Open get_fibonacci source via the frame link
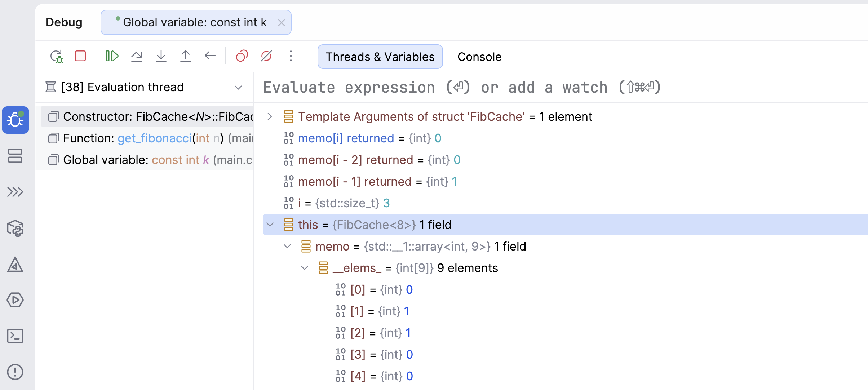The image size is (868, 390). click(155, 138)
